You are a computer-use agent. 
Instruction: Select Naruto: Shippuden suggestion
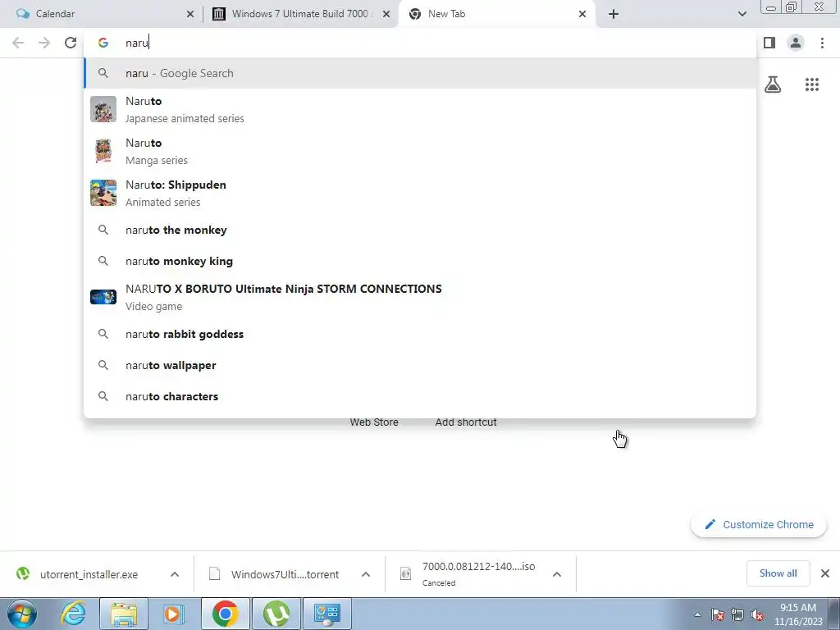coord(420,193)
